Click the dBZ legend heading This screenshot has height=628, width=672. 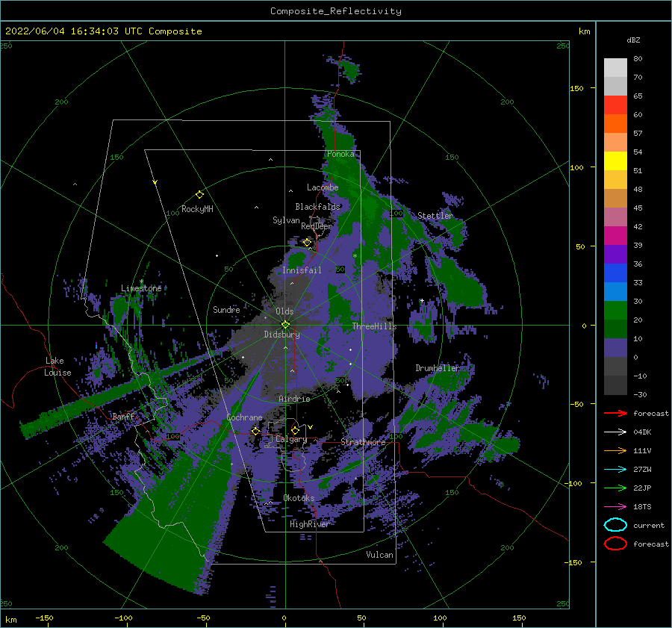[633, 40]
